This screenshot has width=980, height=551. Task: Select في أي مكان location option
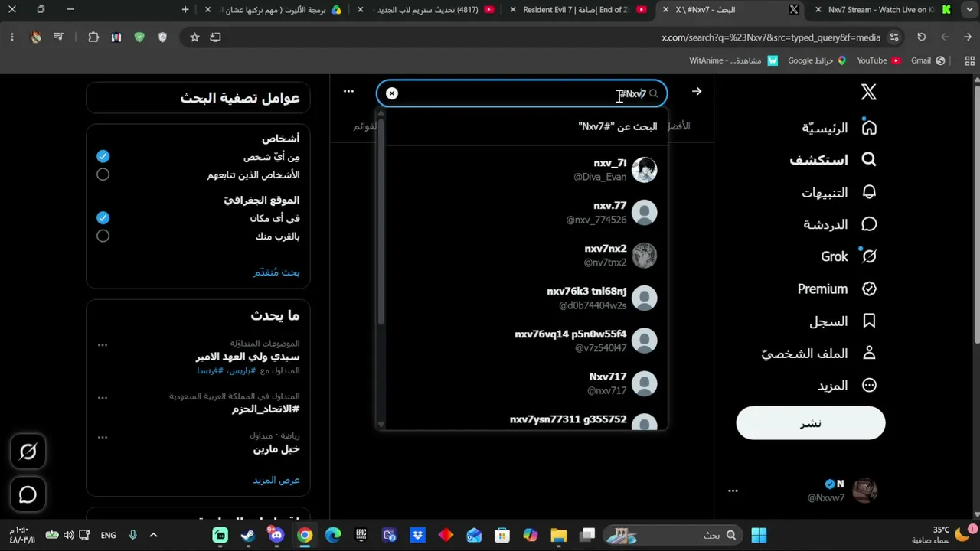pyautogui.click(x=103, y=217)
